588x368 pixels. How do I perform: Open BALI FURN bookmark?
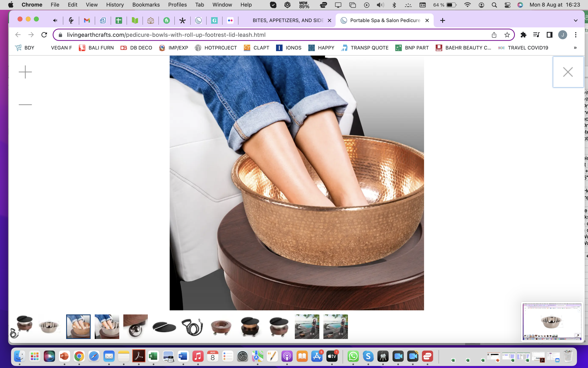tap(96, 48)
